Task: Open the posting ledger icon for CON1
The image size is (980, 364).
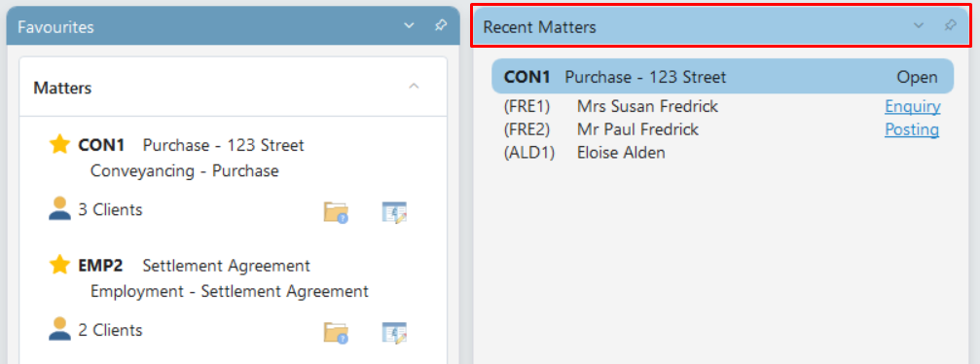Action: pyautogui.click(x=394, y=212)
